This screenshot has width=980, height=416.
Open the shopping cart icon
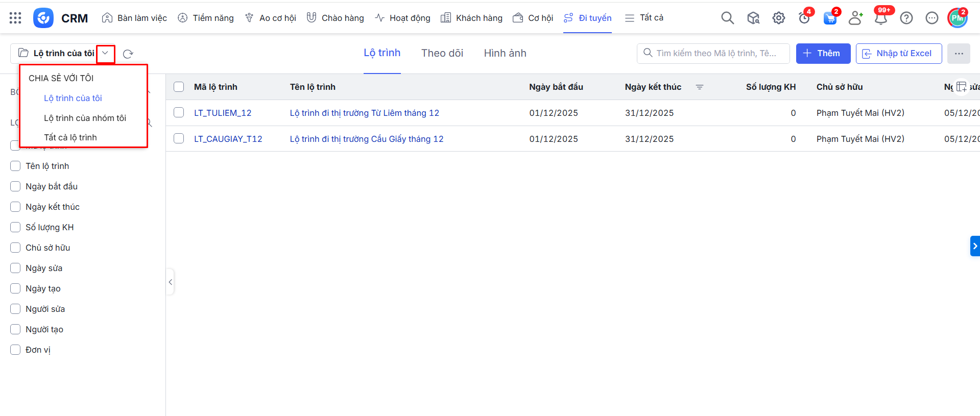(x=830, y=18)
